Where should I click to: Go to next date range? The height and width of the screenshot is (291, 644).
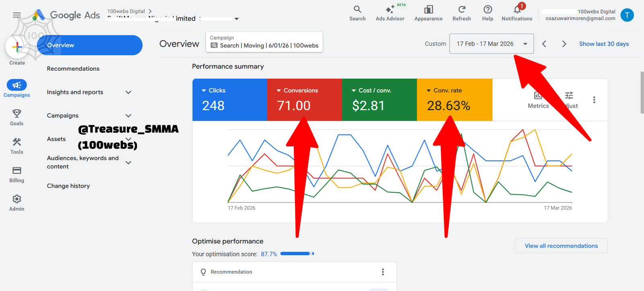point(564,44)
